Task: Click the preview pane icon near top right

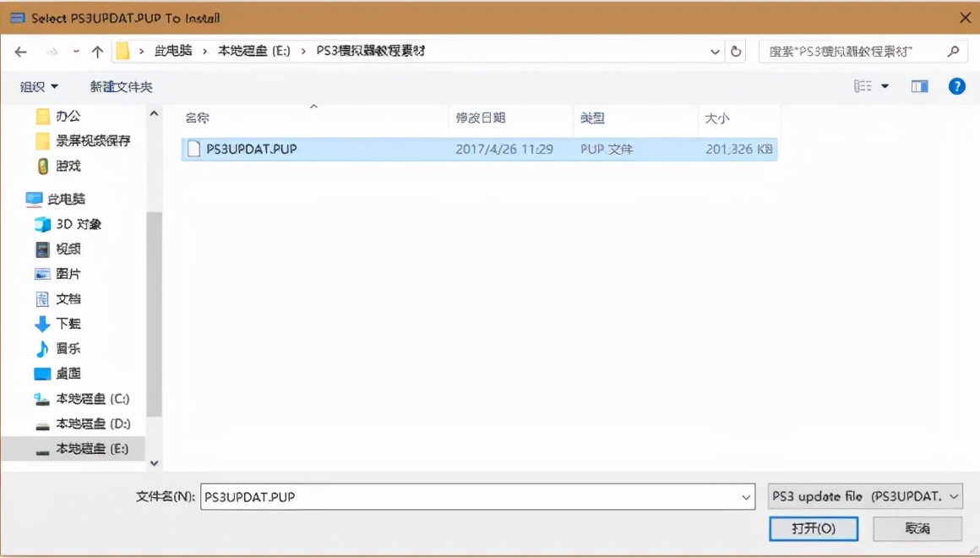Action: pyautogui.click(x=919, y=85)
